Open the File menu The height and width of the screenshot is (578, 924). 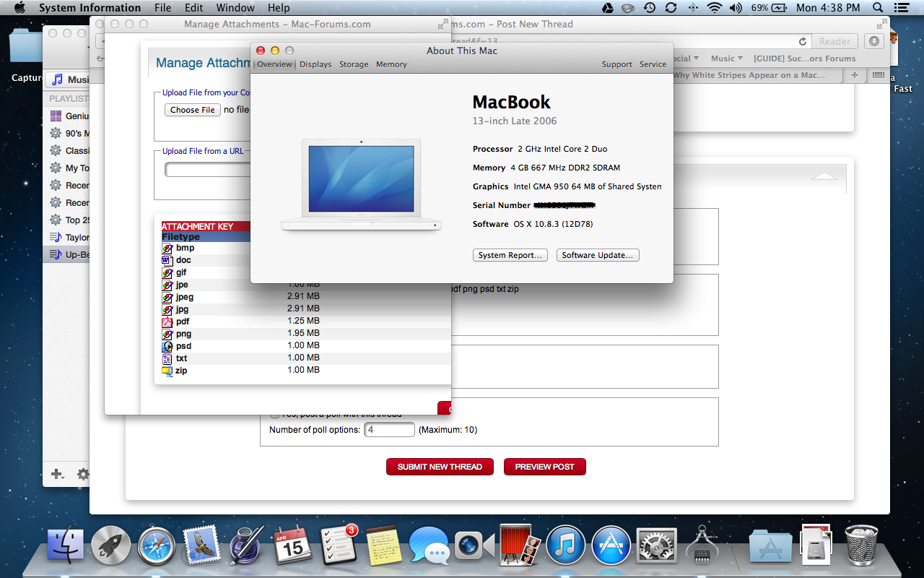pos(163,8)
